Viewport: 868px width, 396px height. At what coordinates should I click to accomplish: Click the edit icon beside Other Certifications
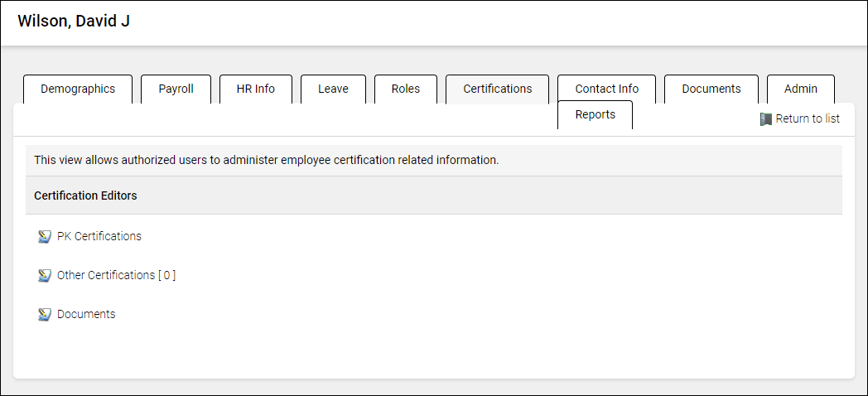pos(45,276)
